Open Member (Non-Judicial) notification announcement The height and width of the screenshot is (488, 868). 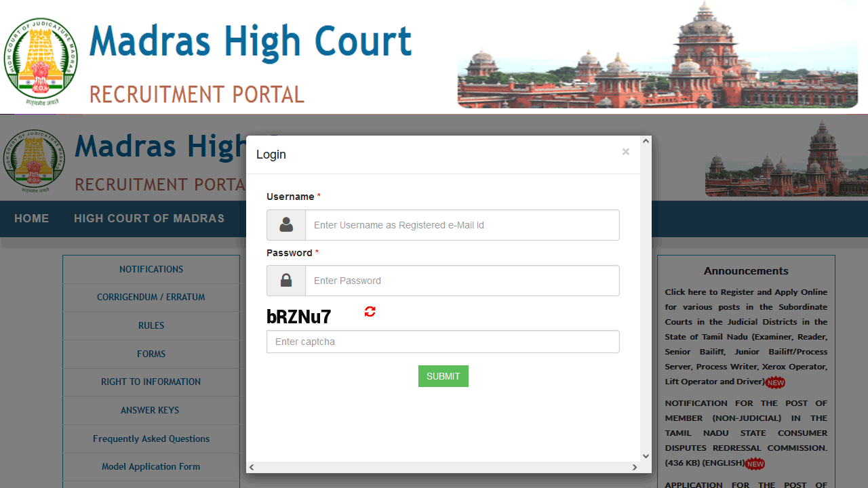[x=746, y=433]
